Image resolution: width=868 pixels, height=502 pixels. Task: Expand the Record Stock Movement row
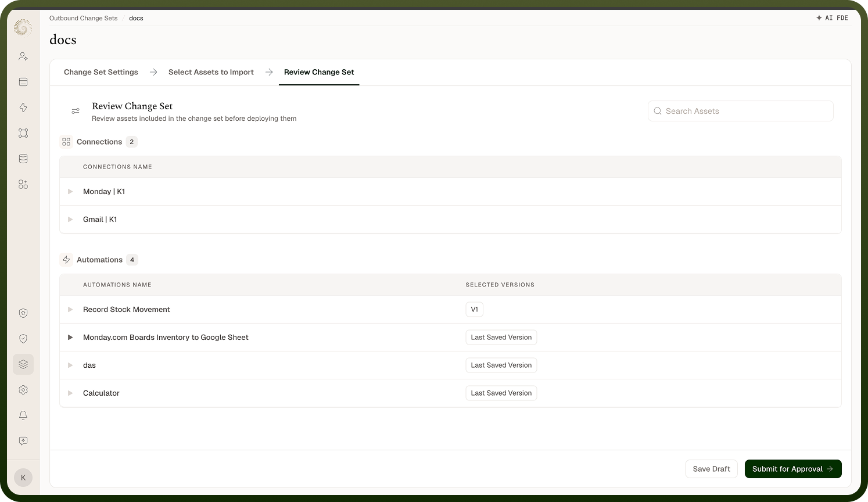tap(70, 310)
